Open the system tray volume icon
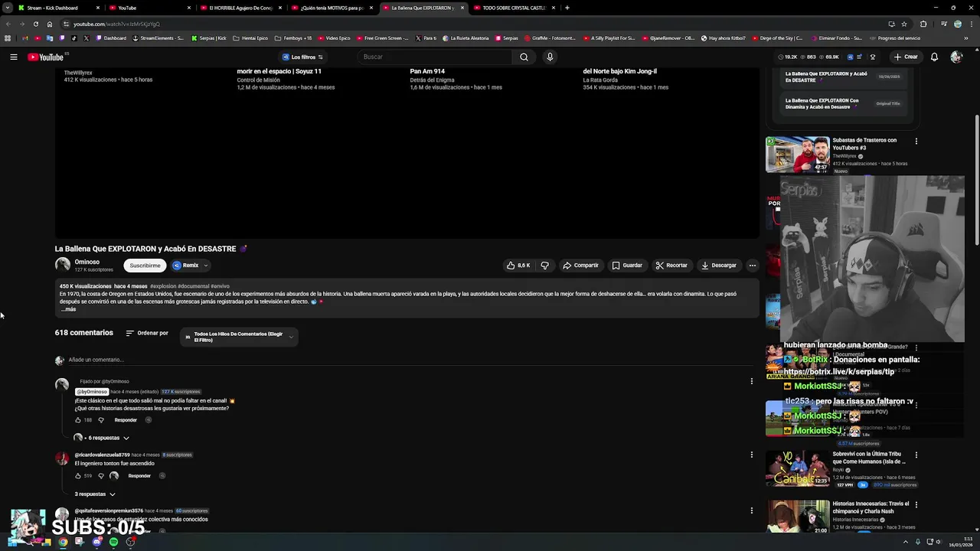 [x=939, y=542]
